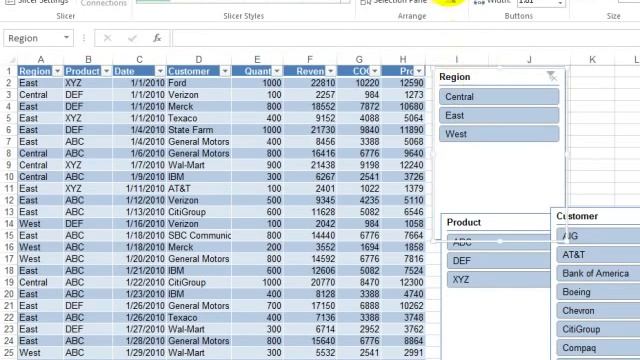The width and height of the screenshot is (640, 360).
Task: Select Compaq in the Customer slicer
Action: point(598,348)
